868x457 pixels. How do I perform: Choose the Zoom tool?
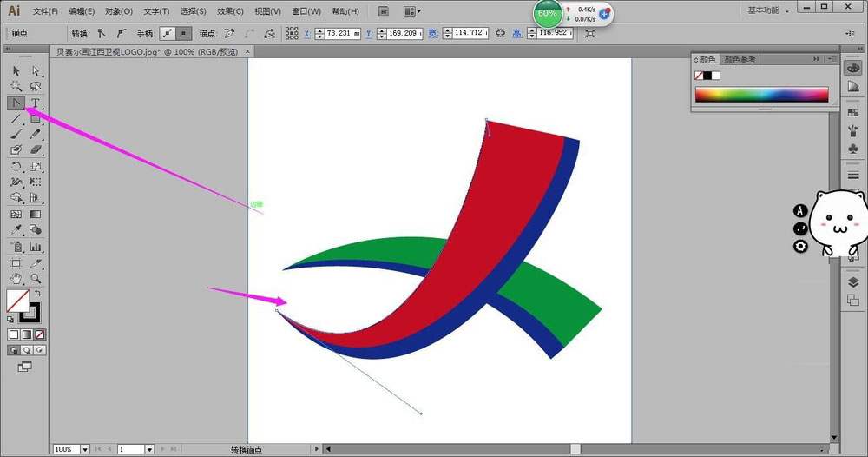[x=36, y=279]
